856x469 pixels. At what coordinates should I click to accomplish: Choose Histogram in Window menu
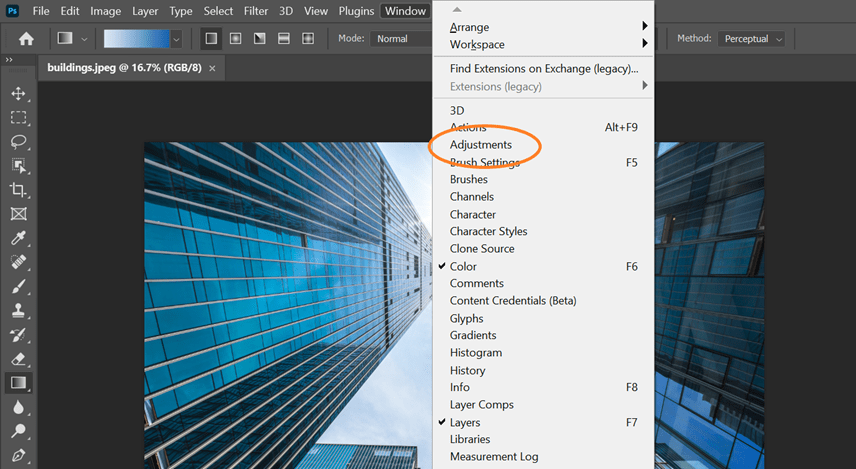point(544,353)
